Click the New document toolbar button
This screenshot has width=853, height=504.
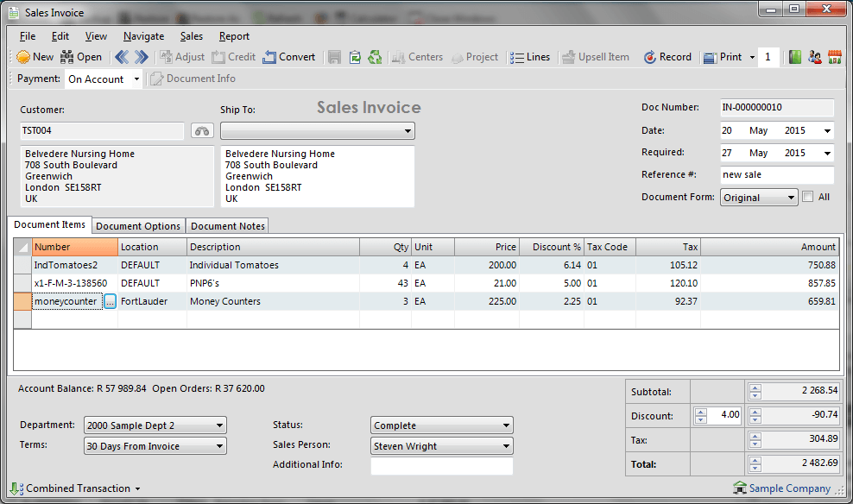point(35,57)
